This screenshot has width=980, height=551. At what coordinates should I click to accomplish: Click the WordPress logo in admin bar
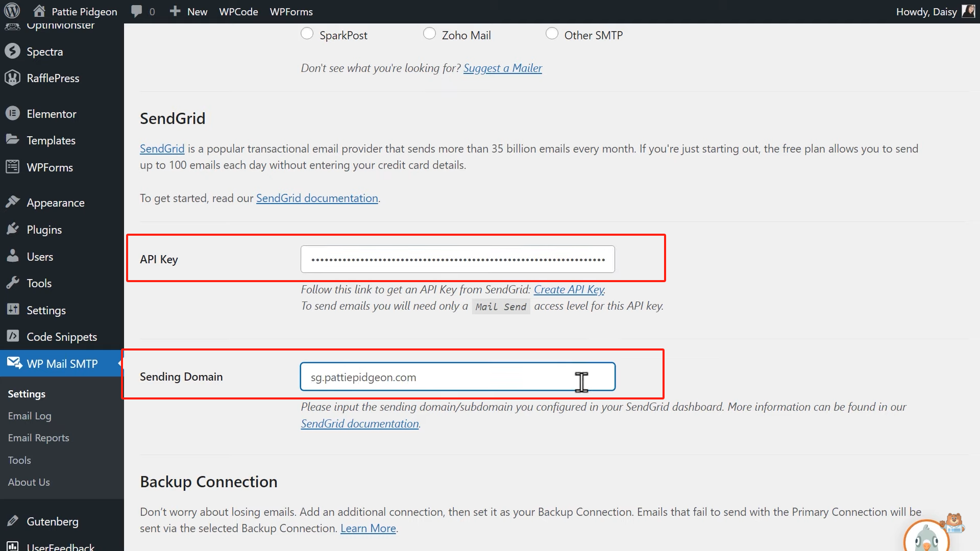[11, 11]
